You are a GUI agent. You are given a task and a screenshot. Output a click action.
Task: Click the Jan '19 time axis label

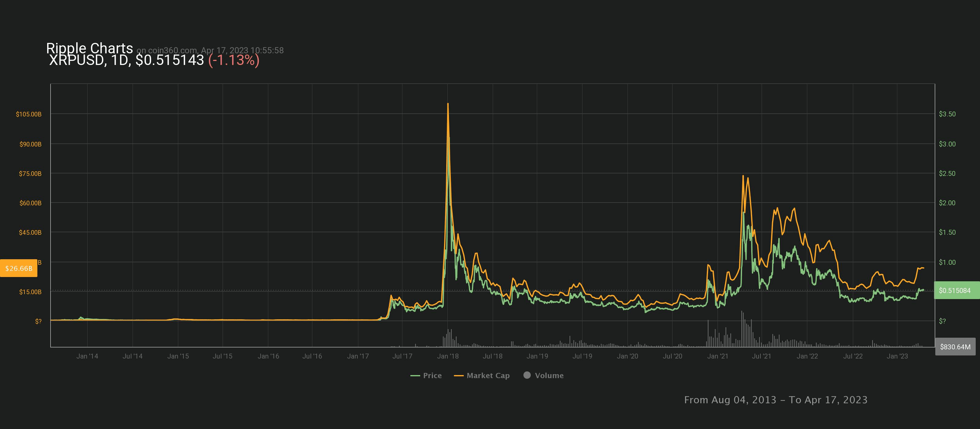click(537, 356)
